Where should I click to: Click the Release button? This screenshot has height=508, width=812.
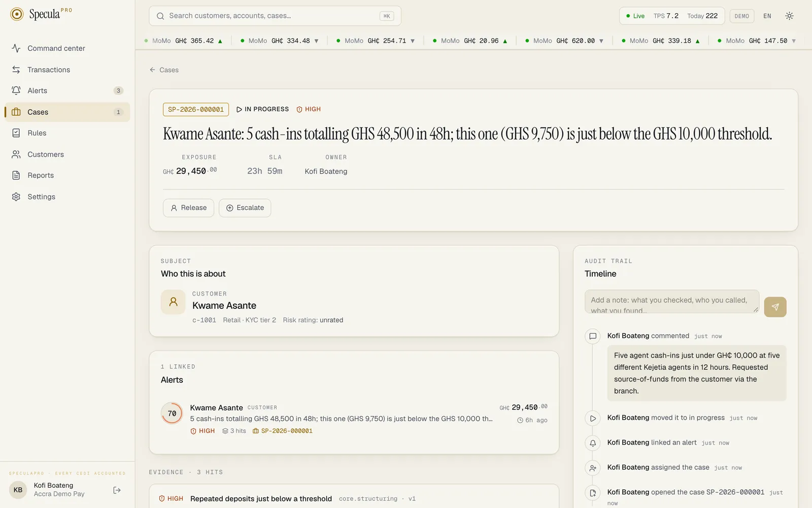[x=188, y=208]
